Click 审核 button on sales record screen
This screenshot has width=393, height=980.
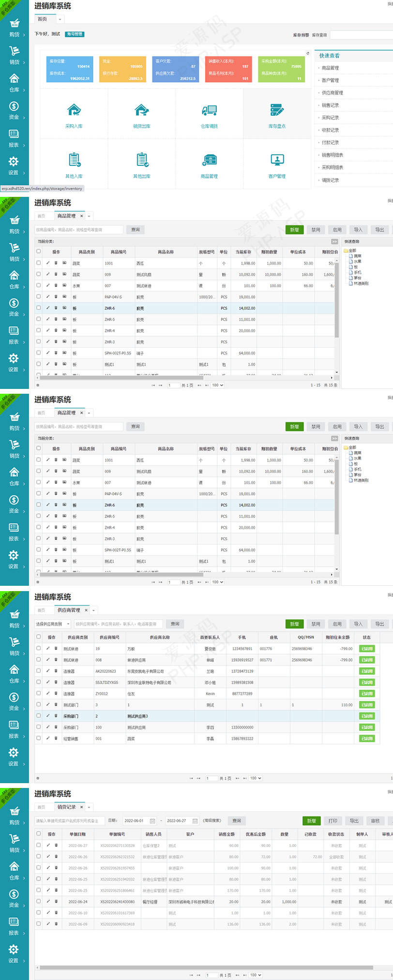[375, 821]
